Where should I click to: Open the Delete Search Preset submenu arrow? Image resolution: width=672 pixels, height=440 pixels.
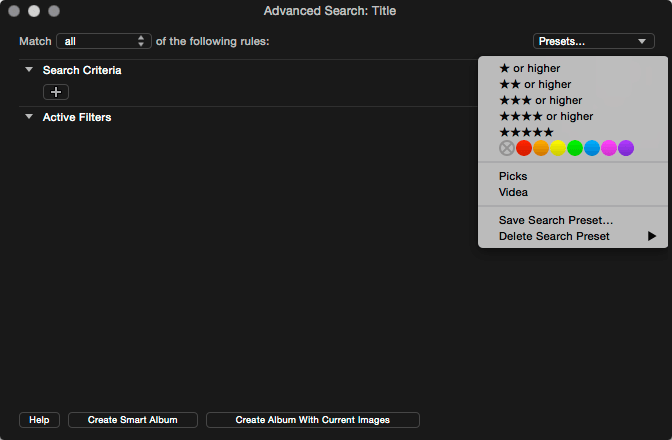click(x=652, y=236)
